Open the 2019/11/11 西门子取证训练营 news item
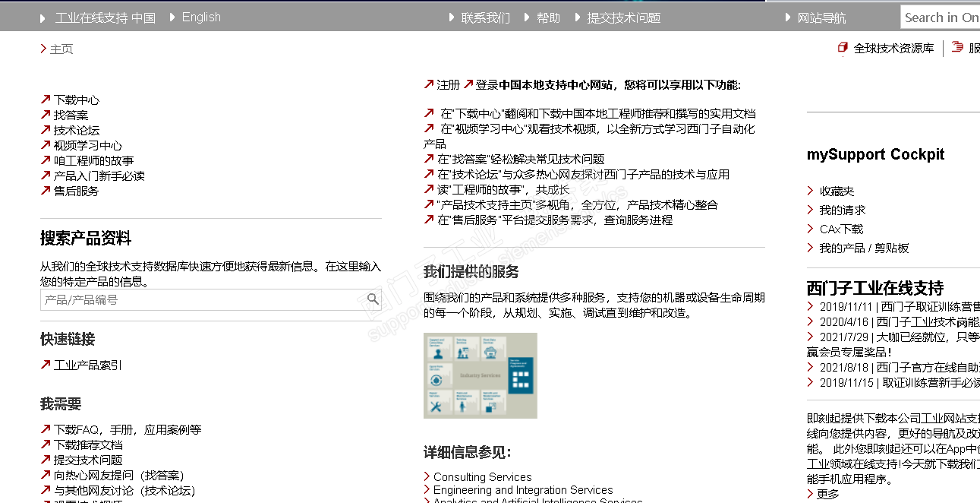 click(900, 306)
